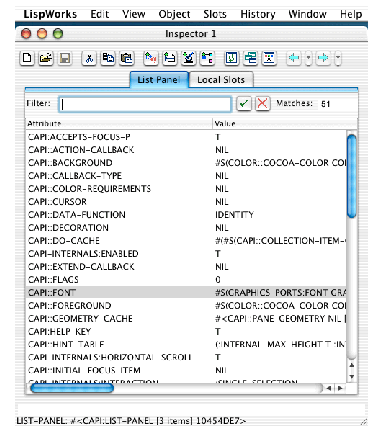Open the forward-history dropdown arrow
The image size is (385, 433).
338,58
